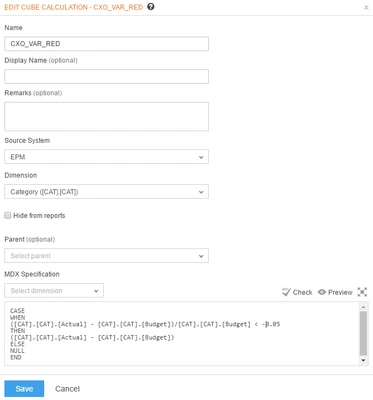The image size is (373, 400).
Task: Click the Save button
Action: 24,389
